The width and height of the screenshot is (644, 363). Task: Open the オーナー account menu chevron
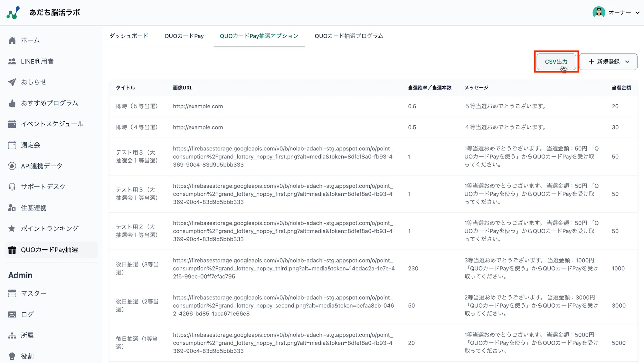click(x=637, y=13)
